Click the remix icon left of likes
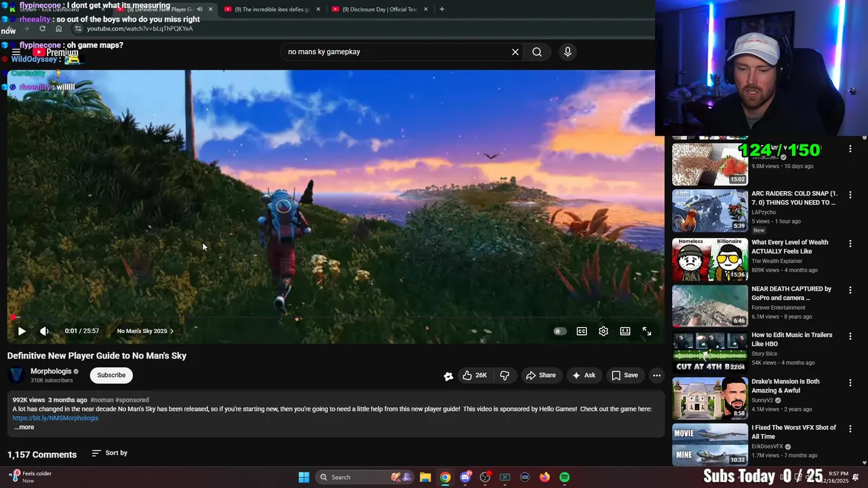The image size is (868, 488). pos(448,376)
